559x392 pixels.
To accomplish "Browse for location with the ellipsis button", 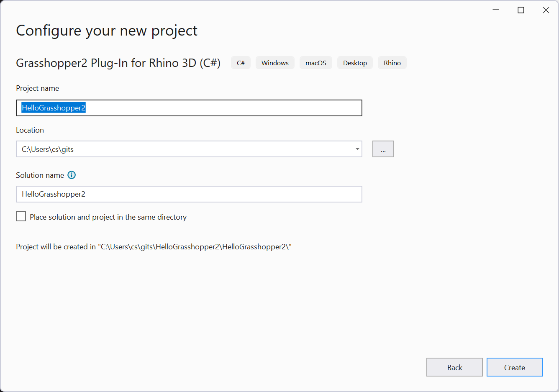I will (383, 149).
